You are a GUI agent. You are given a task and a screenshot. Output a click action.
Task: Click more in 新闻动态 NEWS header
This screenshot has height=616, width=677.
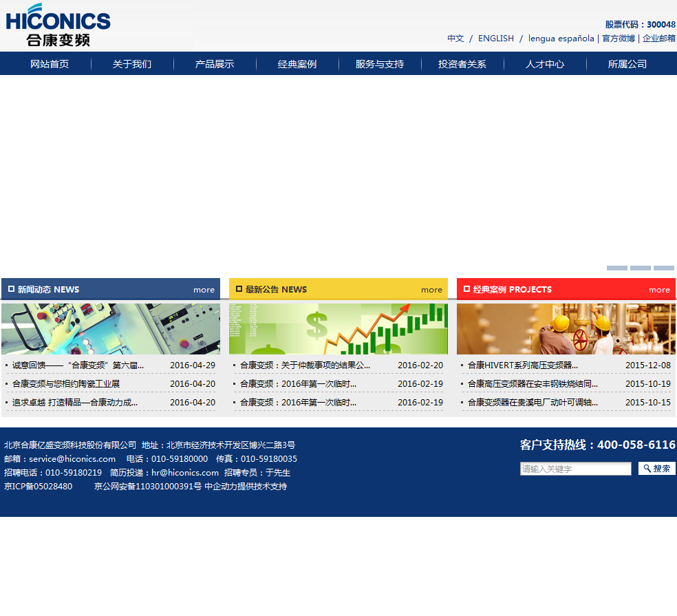click(x=204, y=290)
